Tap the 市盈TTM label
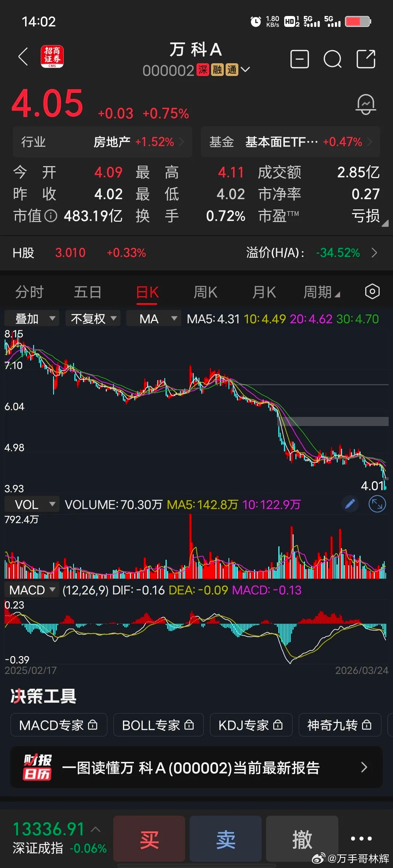393x868 pixels. pyautogui.click(x=279, y=216)
